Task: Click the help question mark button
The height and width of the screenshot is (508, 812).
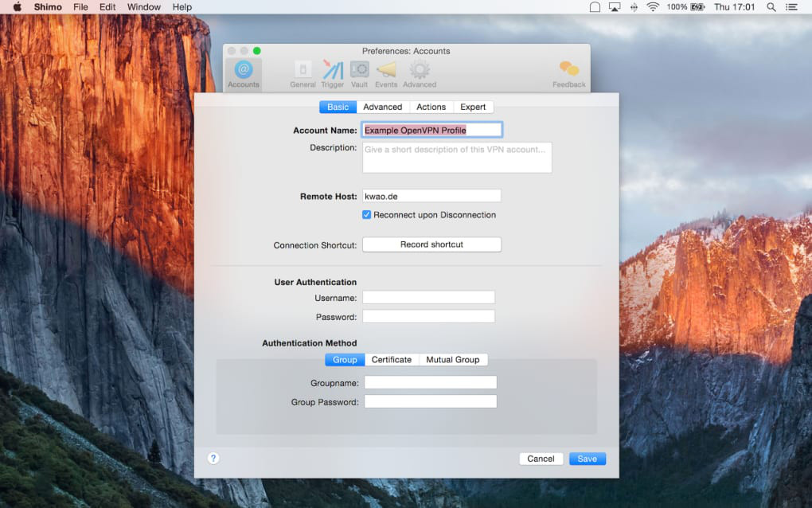Action: click(x=213, y=459)
